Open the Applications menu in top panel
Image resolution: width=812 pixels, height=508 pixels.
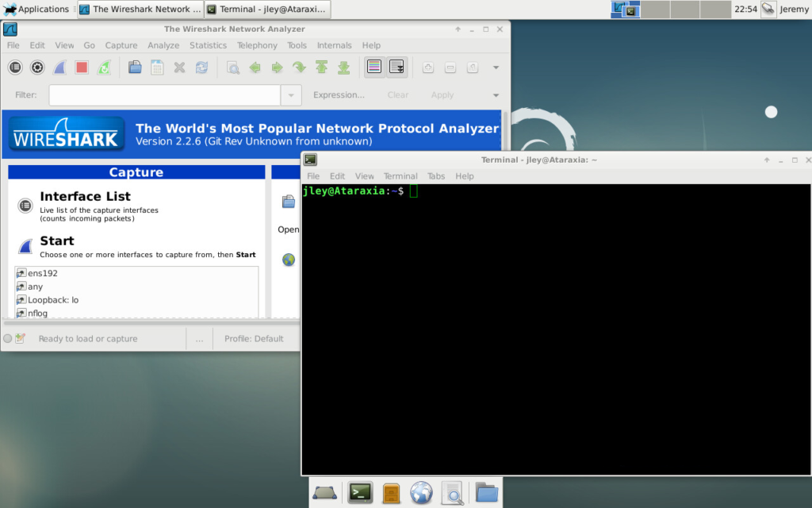tap(36, 9)
